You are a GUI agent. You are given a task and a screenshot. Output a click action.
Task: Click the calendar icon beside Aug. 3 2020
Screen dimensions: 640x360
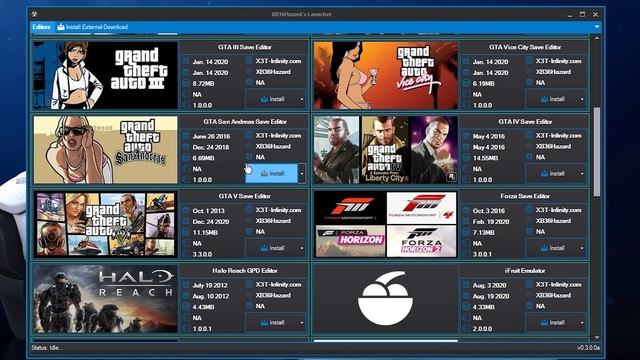466,285
